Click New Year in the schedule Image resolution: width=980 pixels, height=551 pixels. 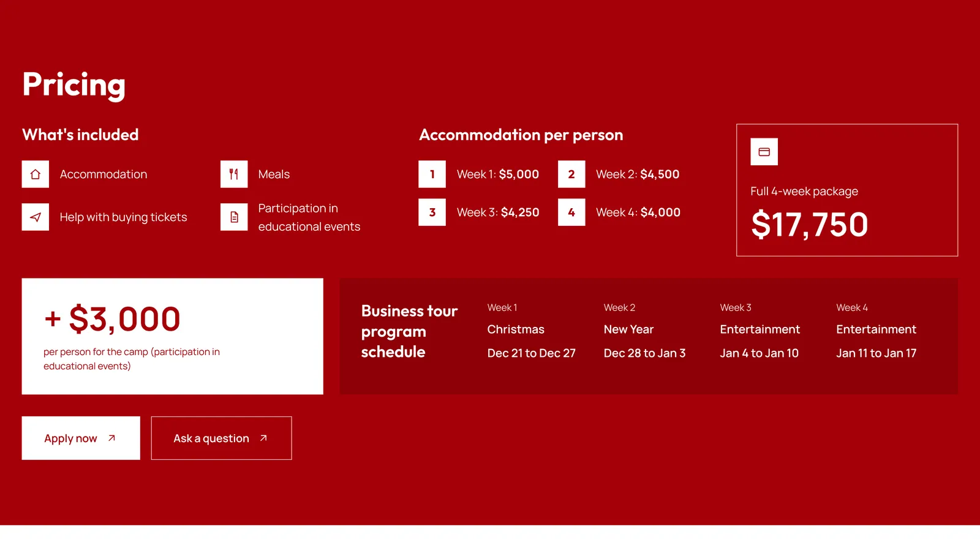point(628,329)
